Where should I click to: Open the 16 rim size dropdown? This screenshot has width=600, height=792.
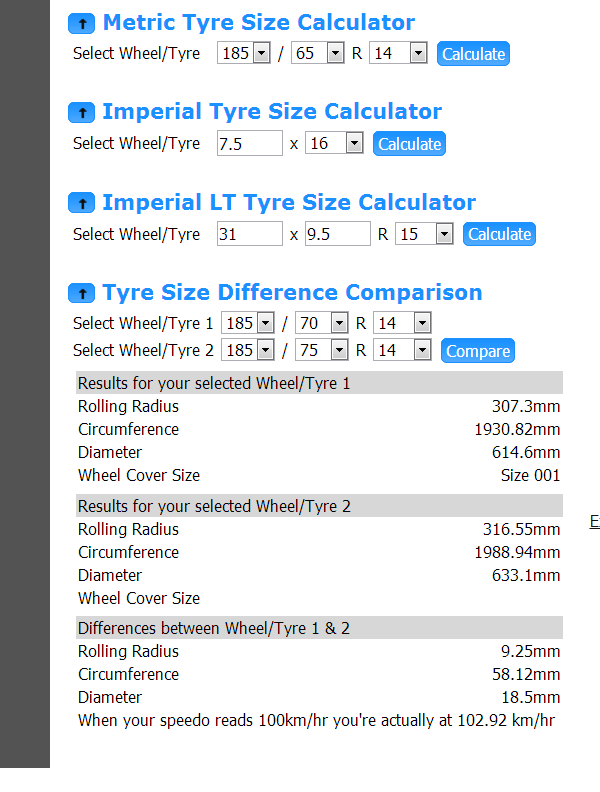point(334,143)
